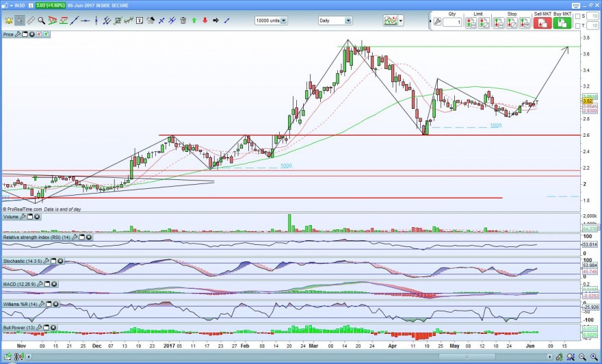
Task: Click the trading settings wrench beside Qty
Action: 437,22
